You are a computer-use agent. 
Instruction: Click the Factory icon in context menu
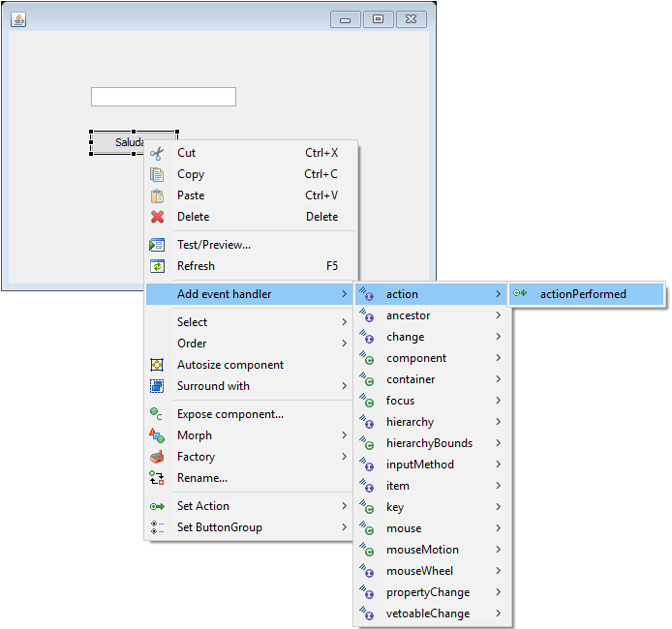(x=157, y=457)
